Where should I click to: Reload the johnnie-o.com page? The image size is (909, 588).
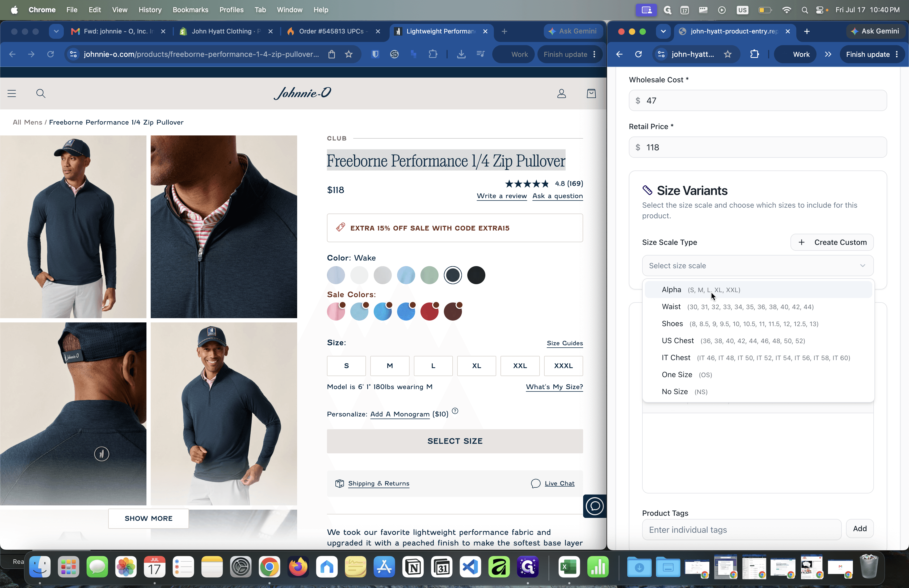[50, 54]
